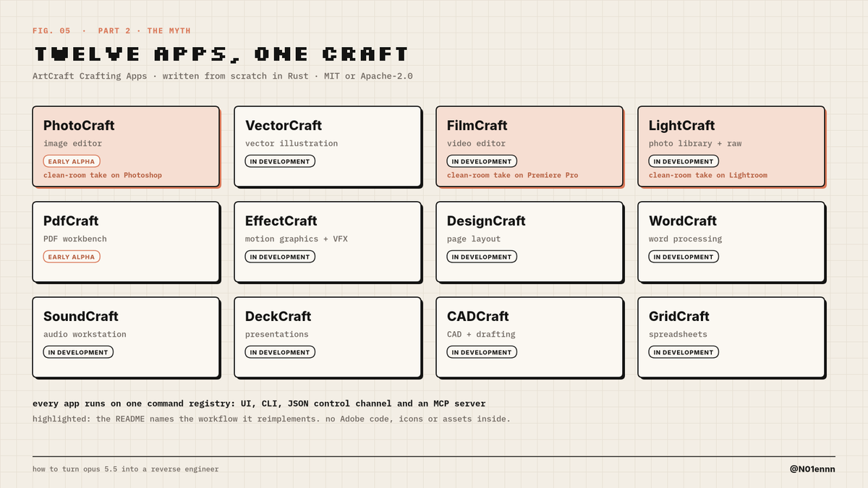The width and height of the screenshot is (868, 488).
Task: Click SoundCraft's IN DEVELOPMENT badge
Action: coord(78,352)
